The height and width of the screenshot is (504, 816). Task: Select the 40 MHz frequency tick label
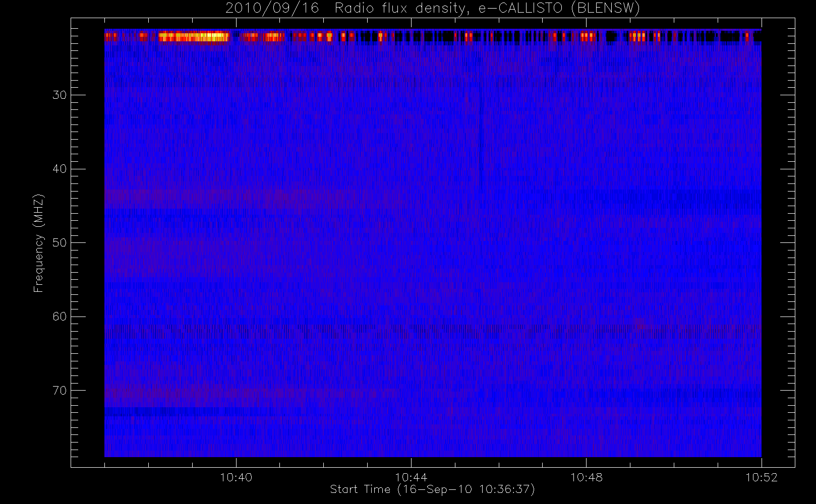tap(59, 169)
